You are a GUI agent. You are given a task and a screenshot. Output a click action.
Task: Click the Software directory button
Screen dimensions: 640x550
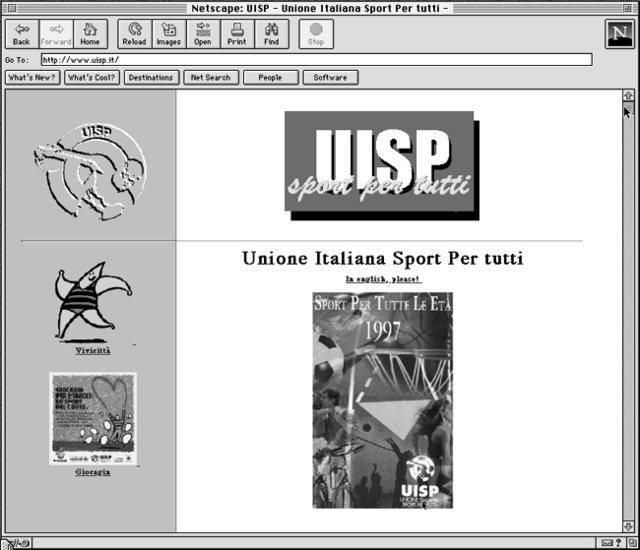coord(330,78)
